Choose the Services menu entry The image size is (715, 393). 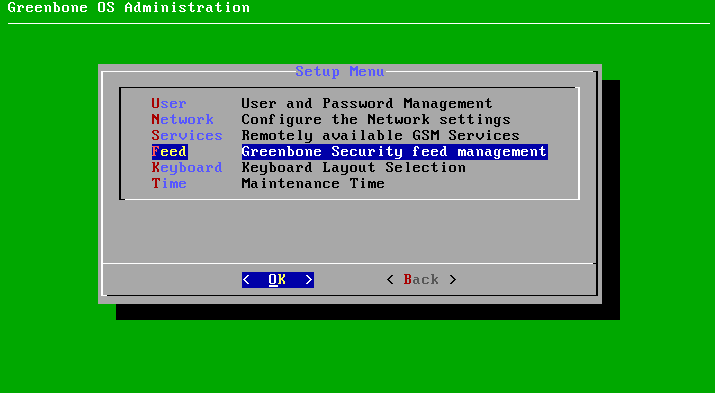point(187,135)
